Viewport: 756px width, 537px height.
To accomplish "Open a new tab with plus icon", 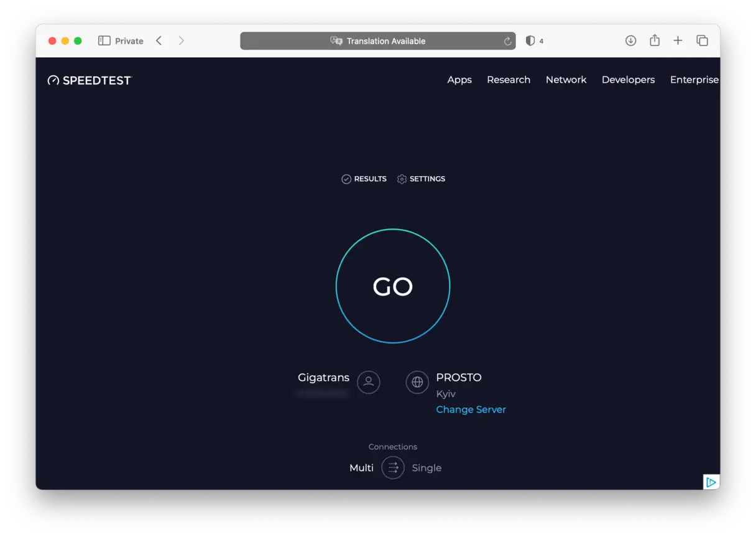I will click(x=678, y=41).
